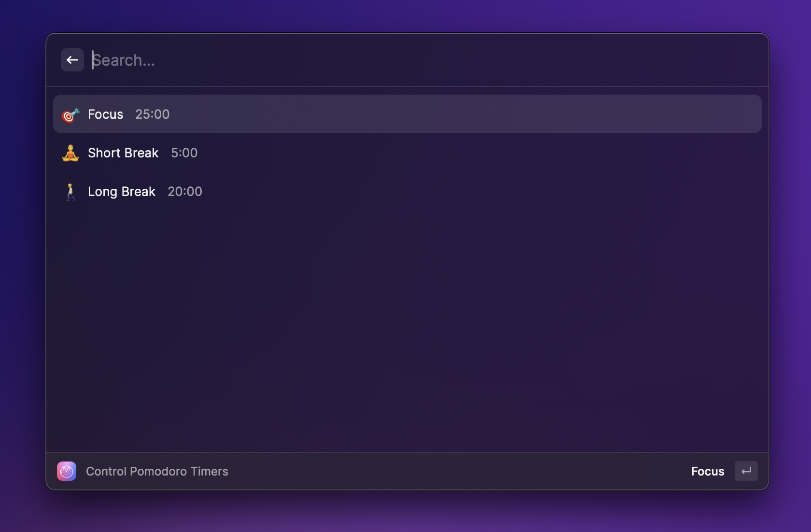Click the 25:00 Focus duration

pos(153,114)
